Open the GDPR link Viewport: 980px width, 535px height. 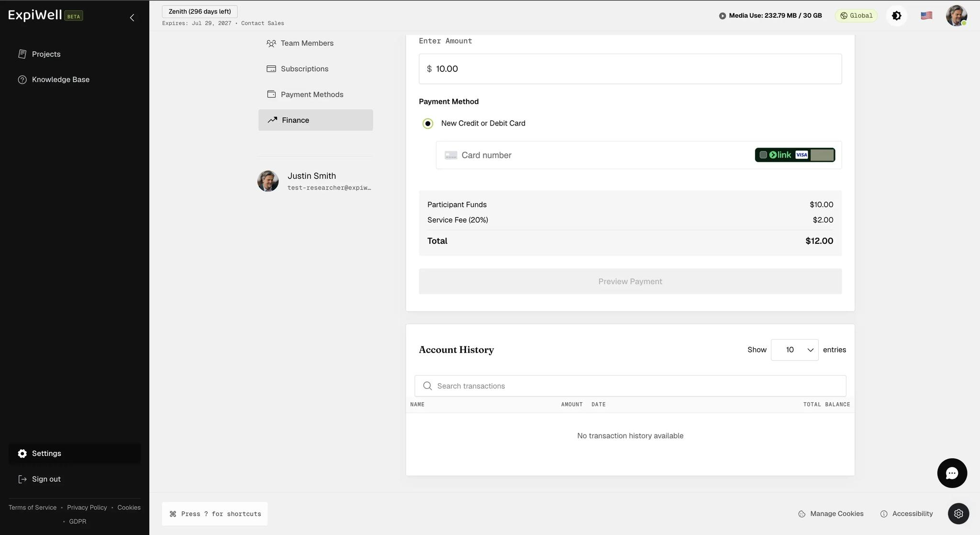tap(78, 522)
